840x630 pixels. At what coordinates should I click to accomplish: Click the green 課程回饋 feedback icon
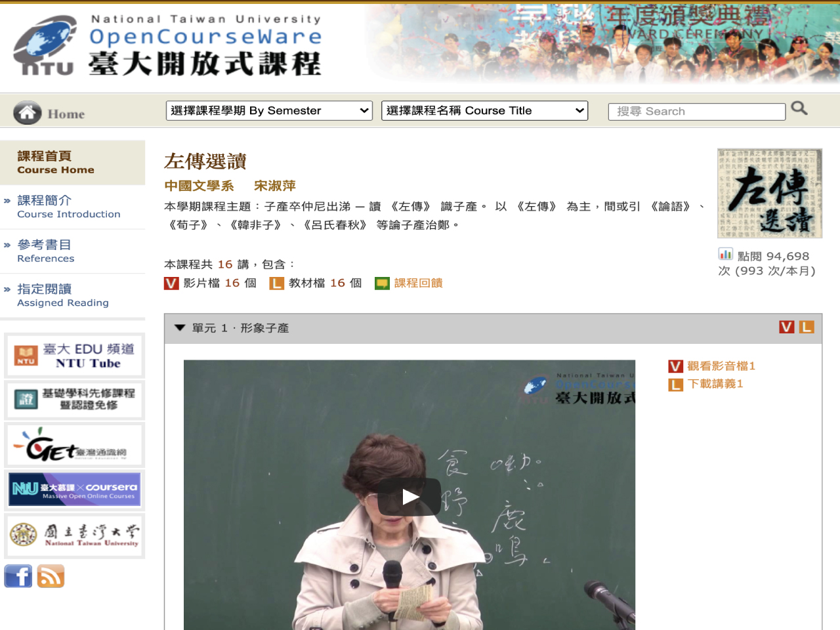click(382, 283)
